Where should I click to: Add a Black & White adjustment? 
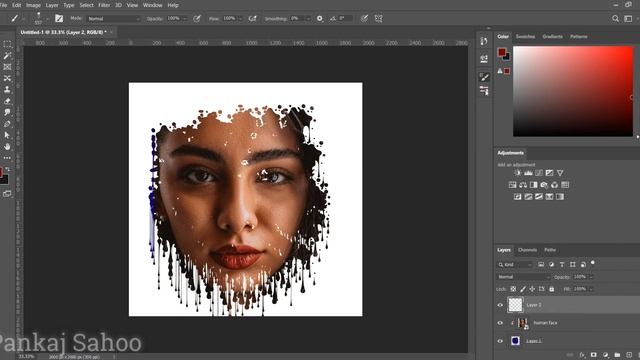tap(533, 185)
